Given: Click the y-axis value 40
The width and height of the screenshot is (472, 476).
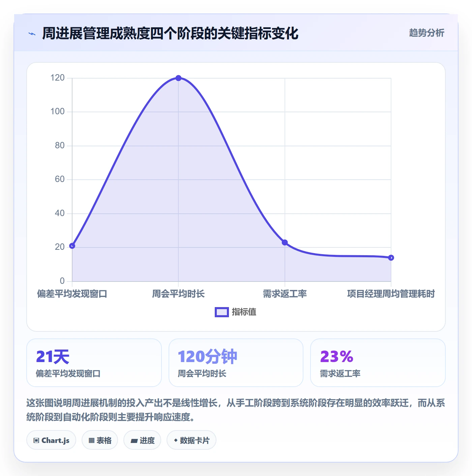Looking at the screenshot, I should 60,213.
